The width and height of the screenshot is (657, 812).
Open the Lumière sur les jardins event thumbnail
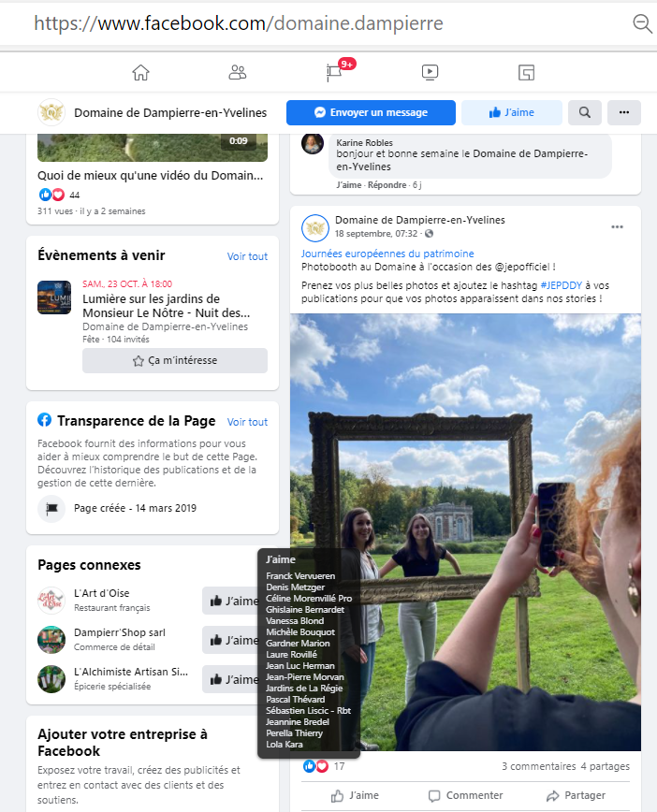tap(54, 297)
